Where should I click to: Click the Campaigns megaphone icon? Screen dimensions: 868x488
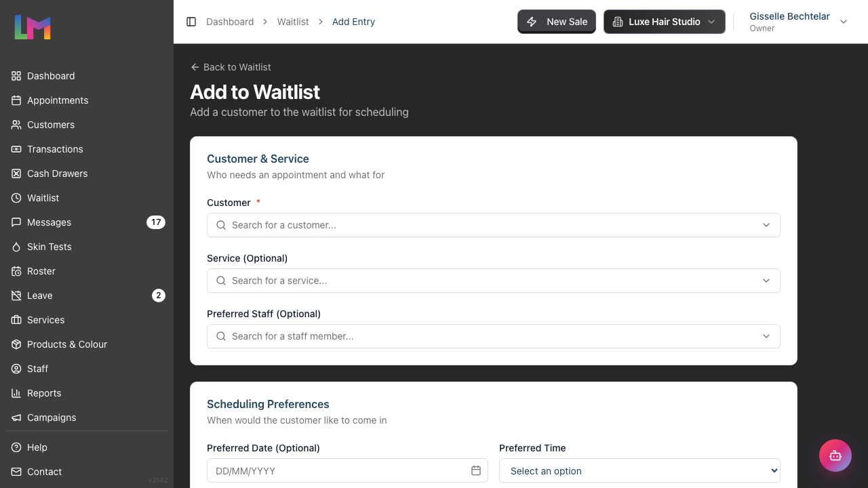coord(16,418)
